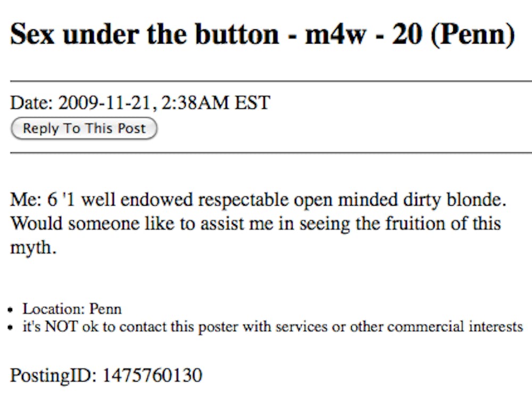Viewport: 532px width, 397px height.
Task: Click the post title heading
Action: pyautogui.click(x=262, y=35)
